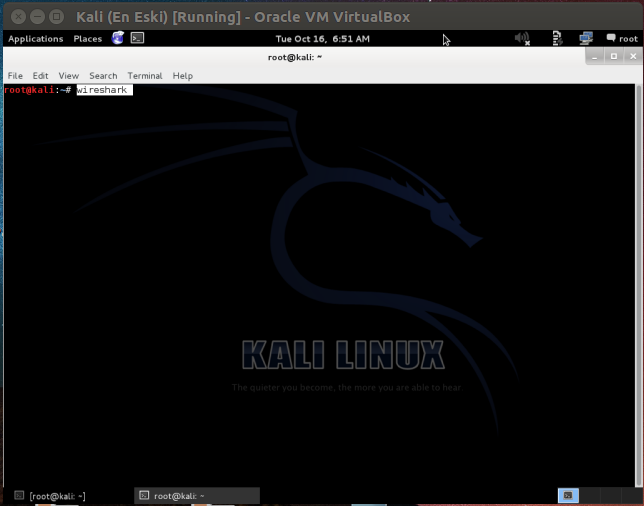
Task: Close the VirtualBox VM window
Action: (x=18, y=16)
